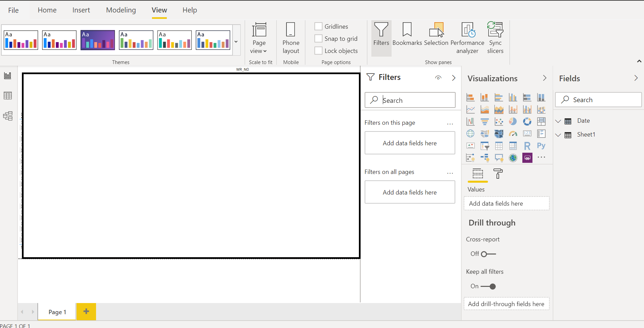The width and height of the screenshot is (644, 328).
Task: Enable Snap to grid checkbox
Action: [x=318, y=38]
